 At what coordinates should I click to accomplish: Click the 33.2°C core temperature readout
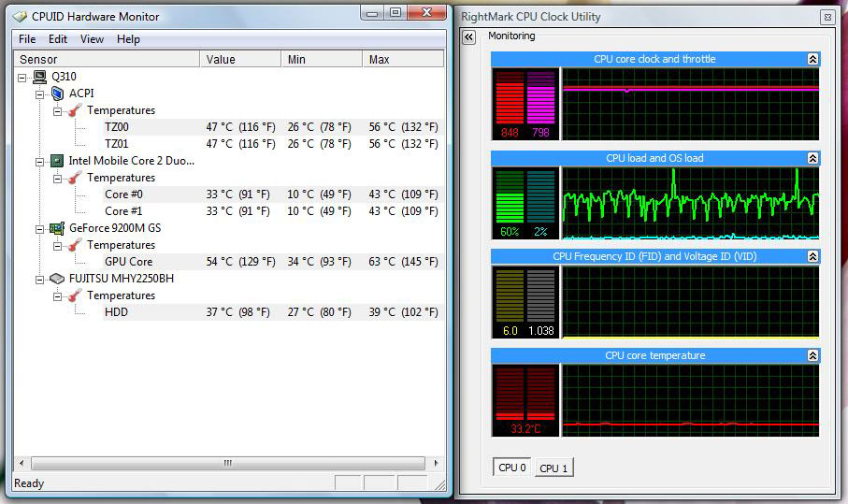(x=525, y=429)
